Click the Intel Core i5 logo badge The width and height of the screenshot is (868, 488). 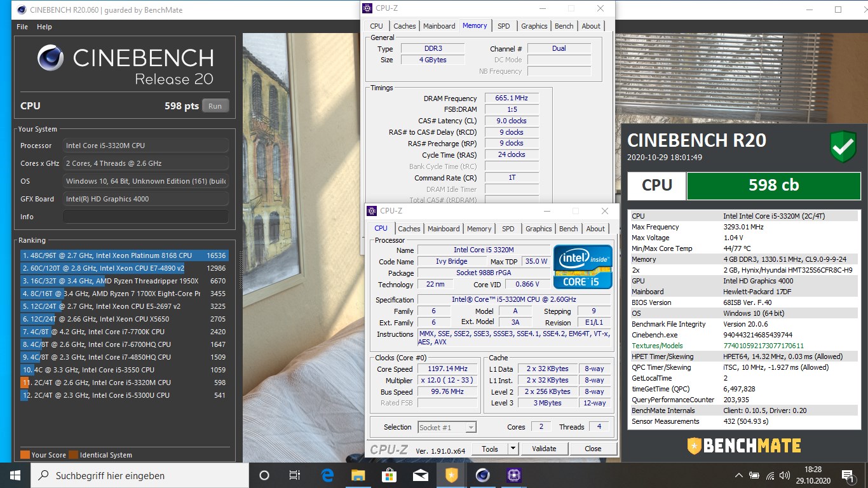pyautogui.click(x=583, y=266)
